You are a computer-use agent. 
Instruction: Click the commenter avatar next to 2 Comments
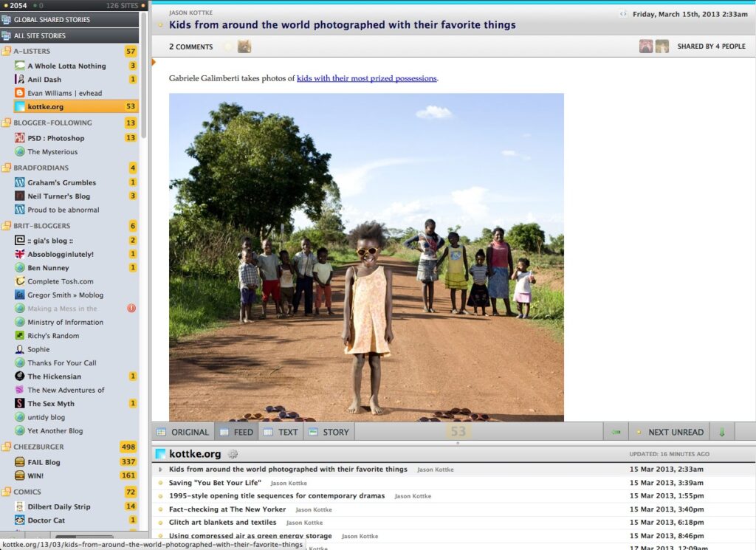point(244,46)
